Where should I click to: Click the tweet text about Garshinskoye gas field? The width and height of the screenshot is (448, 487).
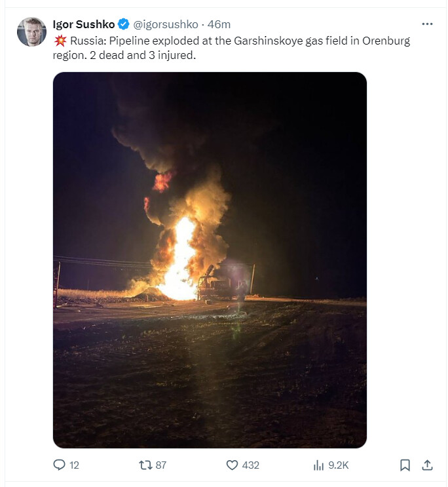tap(231, 48)
